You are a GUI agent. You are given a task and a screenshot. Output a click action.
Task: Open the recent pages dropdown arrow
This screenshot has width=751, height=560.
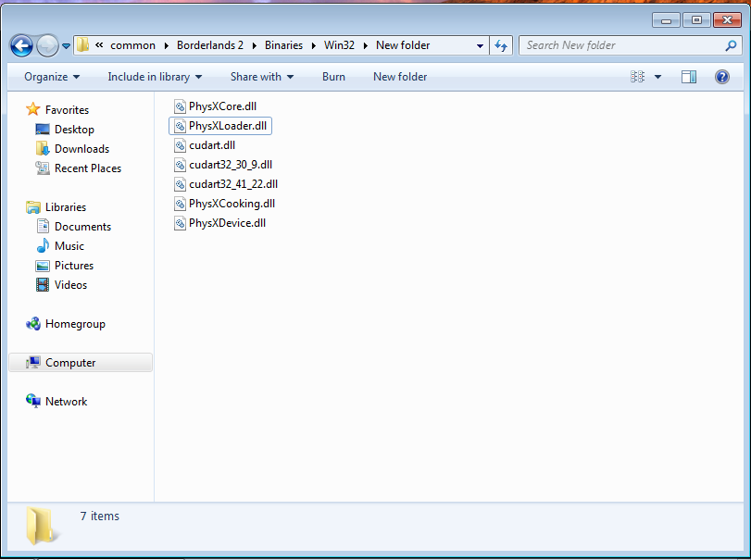[x=66, y=46]
